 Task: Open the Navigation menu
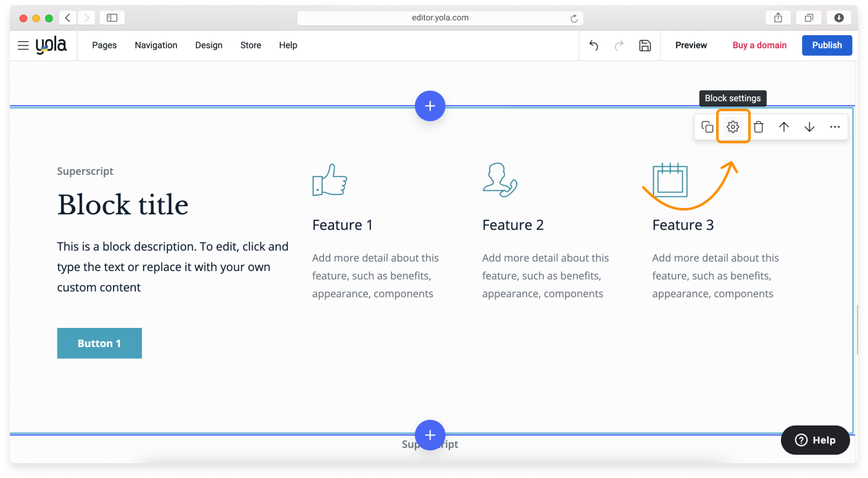pos(156,45)
